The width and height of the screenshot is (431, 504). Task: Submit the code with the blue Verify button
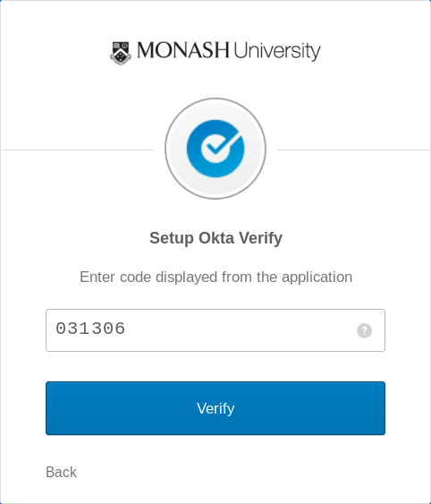pyautogui.click(x=215, y=408)
